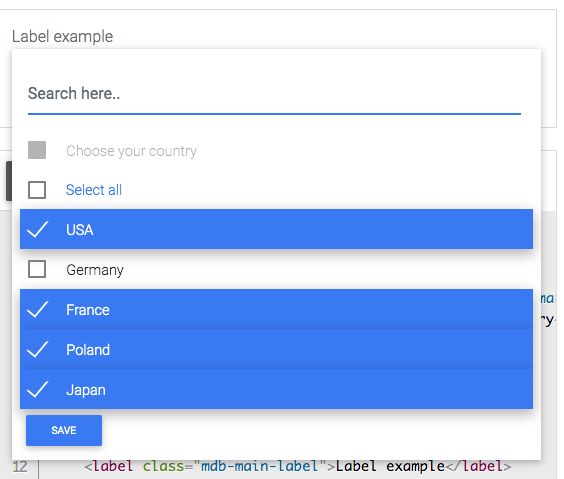Click the checkmark icon beside France
Screen dimensions: 564x479
tap(38, 309)
